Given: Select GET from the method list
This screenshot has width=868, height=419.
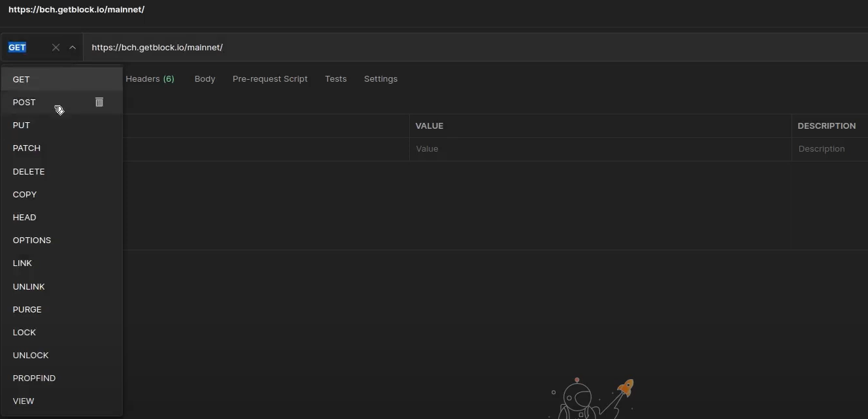Looking at the screenshot, I should (62, 79).
